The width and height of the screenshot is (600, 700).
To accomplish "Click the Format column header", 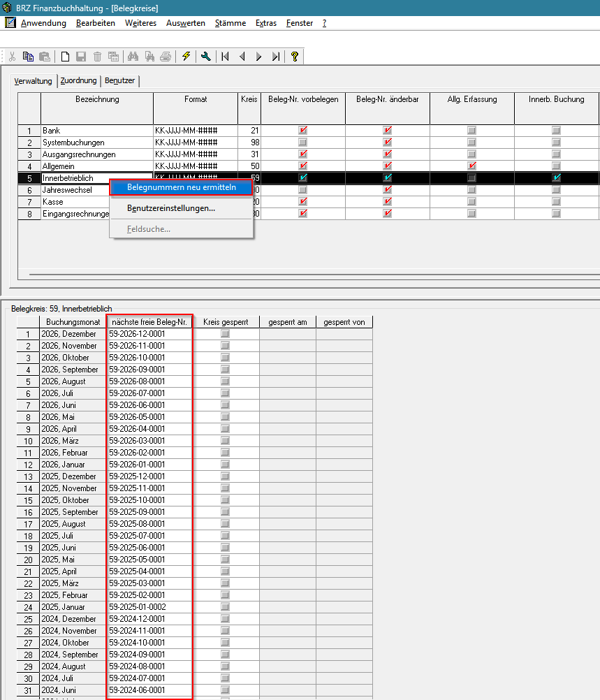I will (x=196, y=108).
